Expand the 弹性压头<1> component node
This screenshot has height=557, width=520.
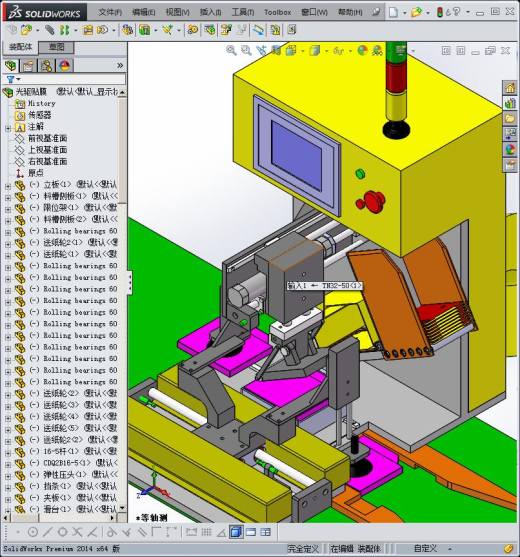pos(8,476)
